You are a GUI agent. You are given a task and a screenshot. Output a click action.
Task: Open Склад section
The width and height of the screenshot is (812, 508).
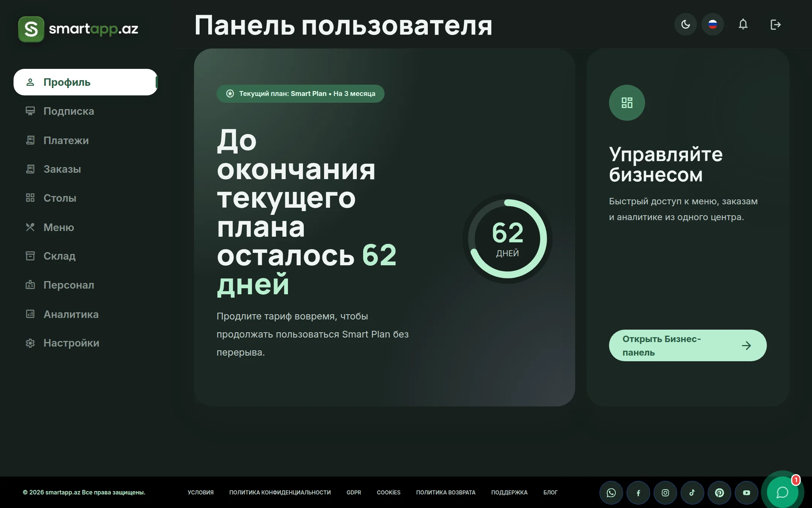86,256
